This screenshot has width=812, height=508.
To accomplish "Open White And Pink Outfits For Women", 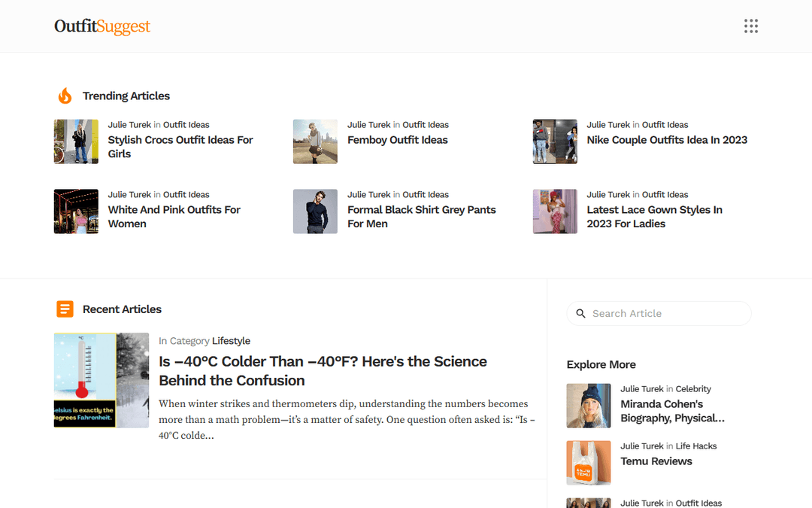I will pos(174,217).
